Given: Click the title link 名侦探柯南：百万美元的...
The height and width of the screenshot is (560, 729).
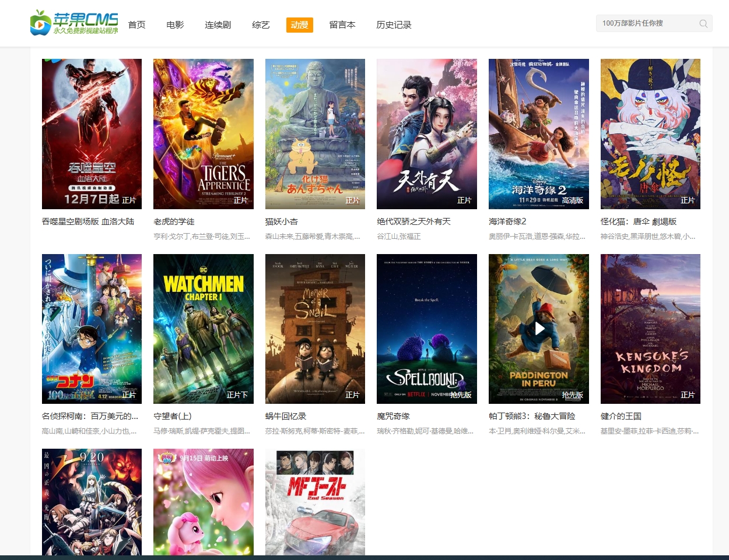Looking at the screenshot, I should click(x=90, y=416).
